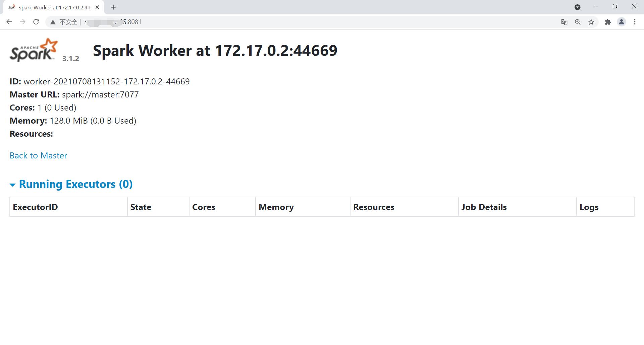Open Chrome's three-dot menu
The image size is (644, 345).
tap(635, 22)
